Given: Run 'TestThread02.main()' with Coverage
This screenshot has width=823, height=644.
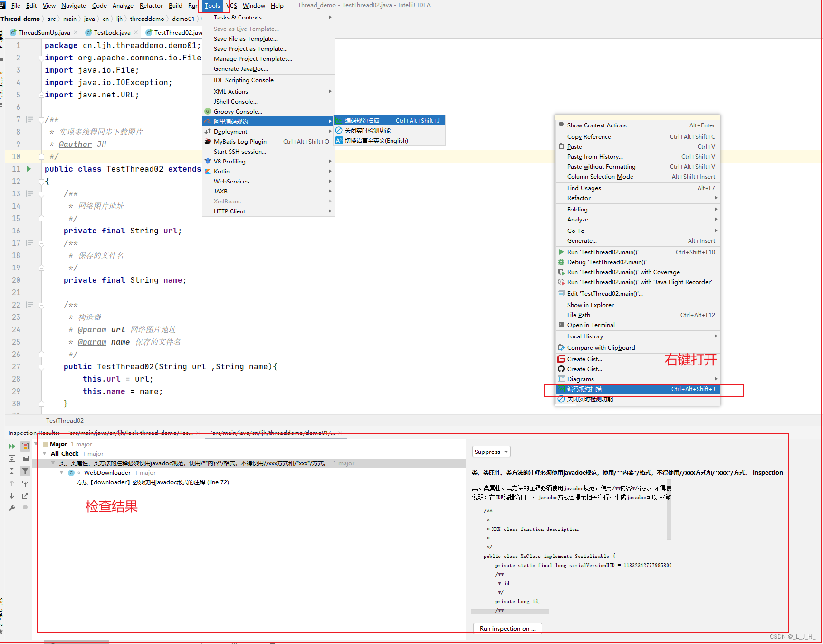Looking at the screenshot, I should (x=637, y=272).
